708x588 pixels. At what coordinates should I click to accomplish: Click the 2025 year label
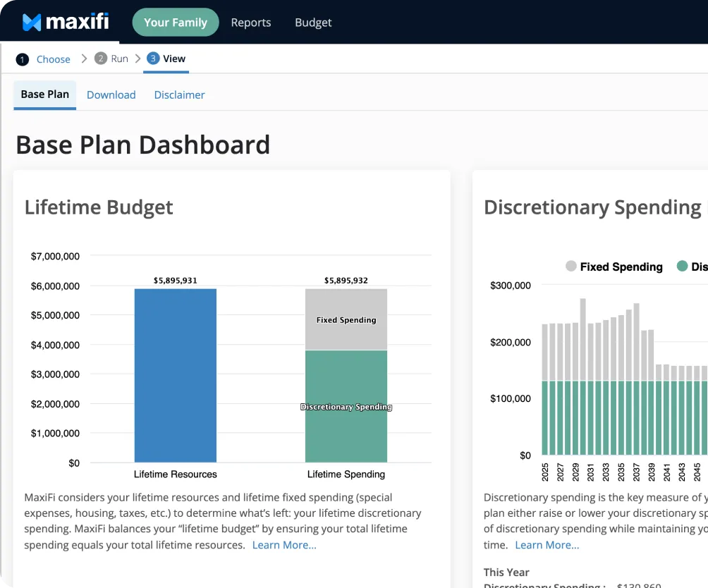coord(545,472)
